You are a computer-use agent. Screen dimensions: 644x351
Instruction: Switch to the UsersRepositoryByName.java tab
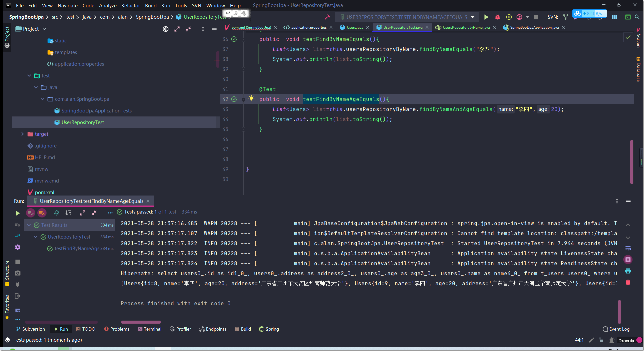click(x=466, y=27)
